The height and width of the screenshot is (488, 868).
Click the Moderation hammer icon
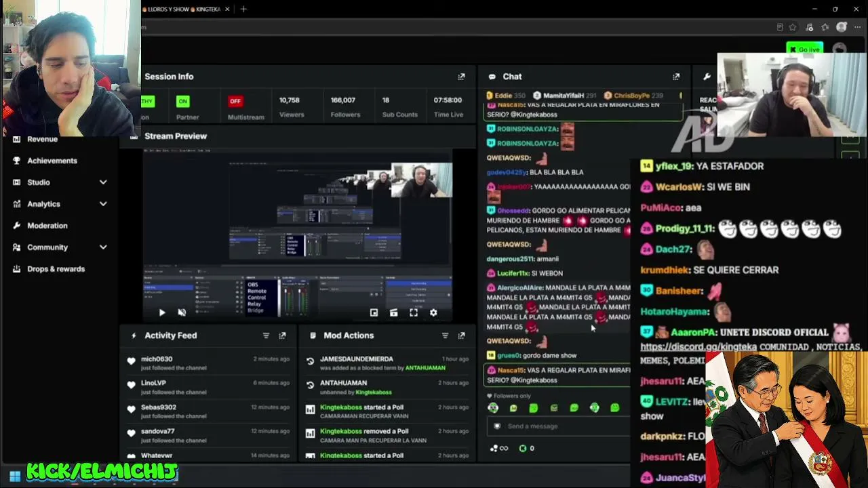tap(16, 226)
